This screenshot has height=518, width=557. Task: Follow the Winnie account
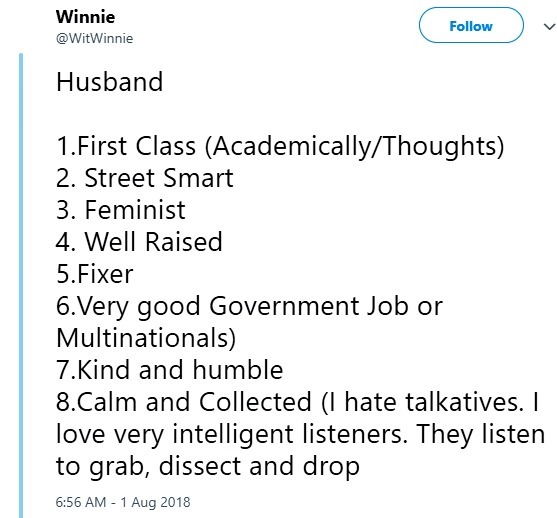point(471,25)
